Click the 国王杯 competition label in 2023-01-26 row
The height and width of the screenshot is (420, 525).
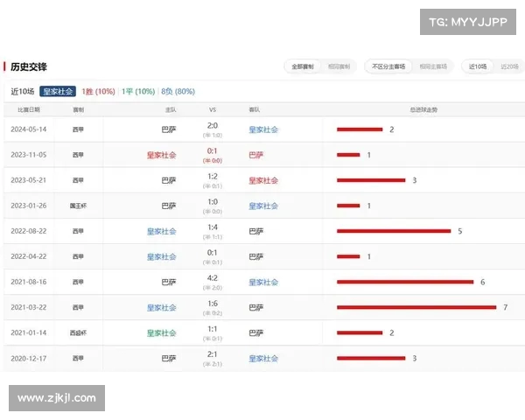[x=79, y=206]
